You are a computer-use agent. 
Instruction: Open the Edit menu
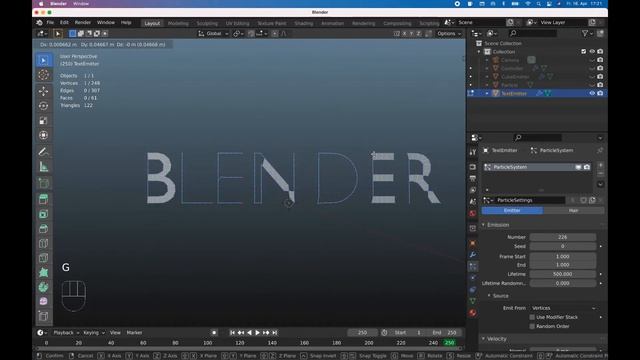[x=64, y=22]
